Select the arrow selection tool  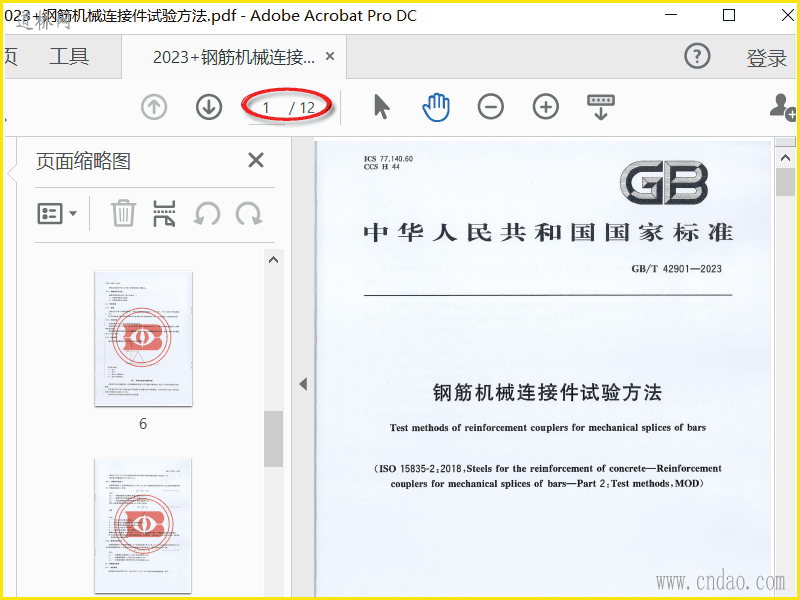[381, 107]
